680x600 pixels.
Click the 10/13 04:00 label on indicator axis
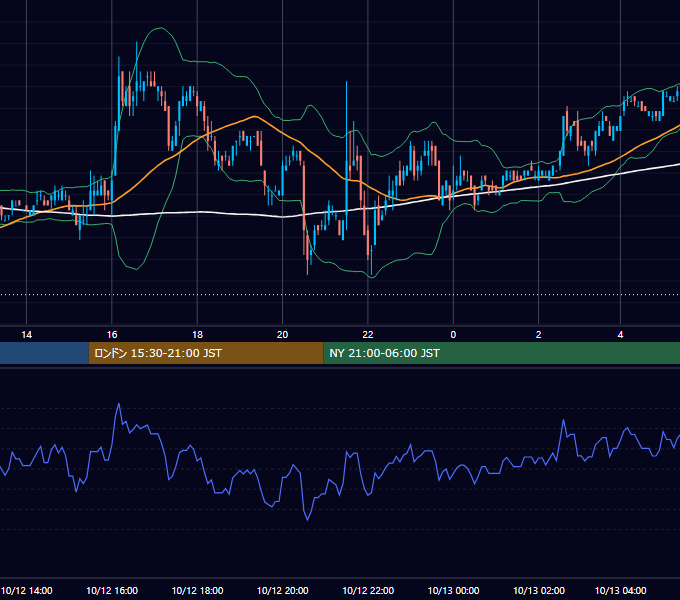point(620,590)
